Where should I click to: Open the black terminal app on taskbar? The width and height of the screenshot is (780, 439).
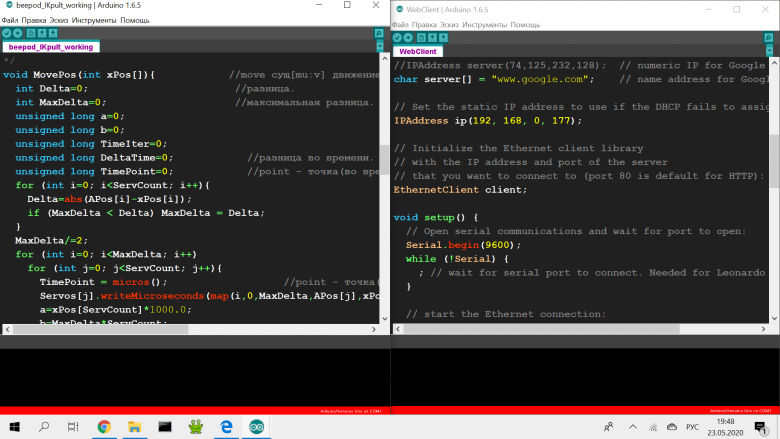(x=165, y=427)
